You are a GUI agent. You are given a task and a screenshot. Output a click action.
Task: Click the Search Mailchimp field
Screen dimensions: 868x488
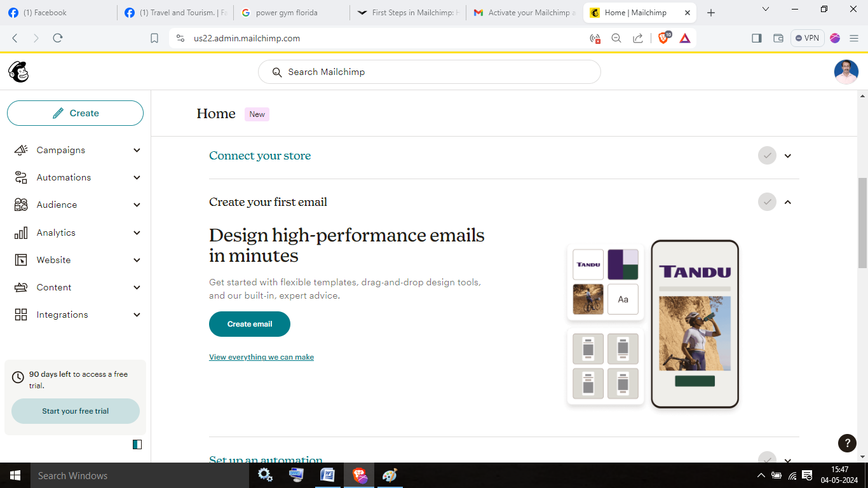click(429, 72)
